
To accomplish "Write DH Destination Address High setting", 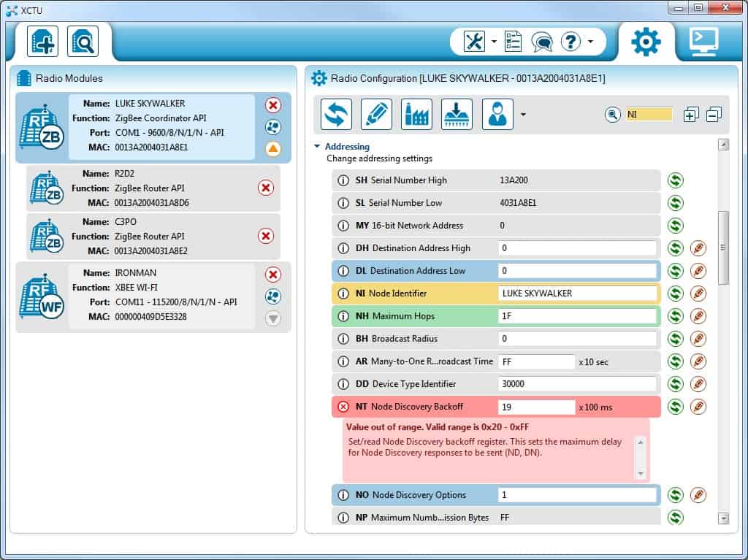I will pyautogui.click(x=698, y=248).
